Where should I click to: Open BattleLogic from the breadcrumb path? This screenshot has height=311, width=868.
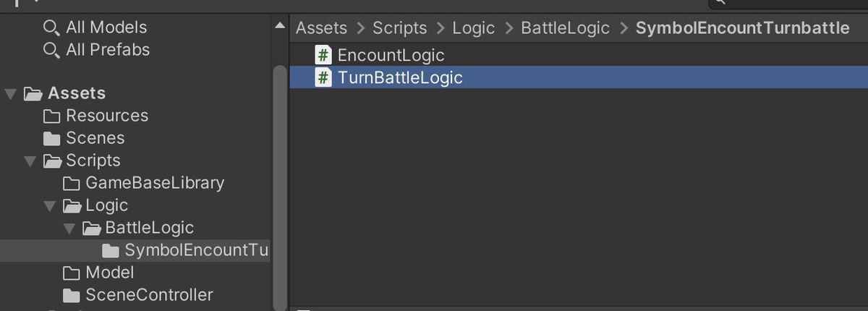tap(565, 28)
